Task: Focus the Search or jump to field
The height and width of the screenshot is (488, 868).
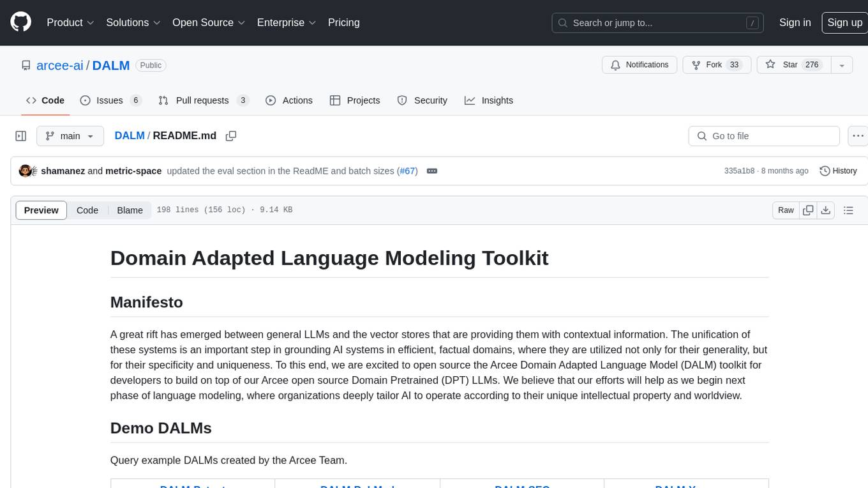Action: 659,23
